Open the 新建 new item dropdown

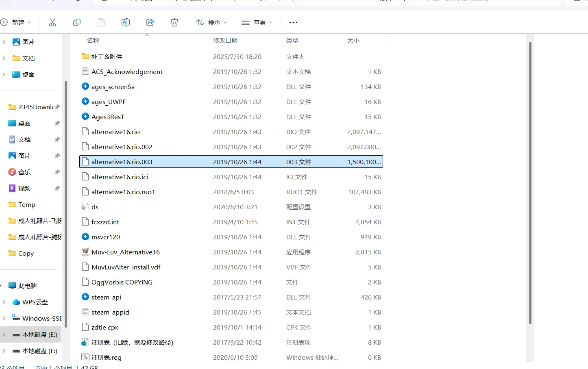click(x=16, y=22)
